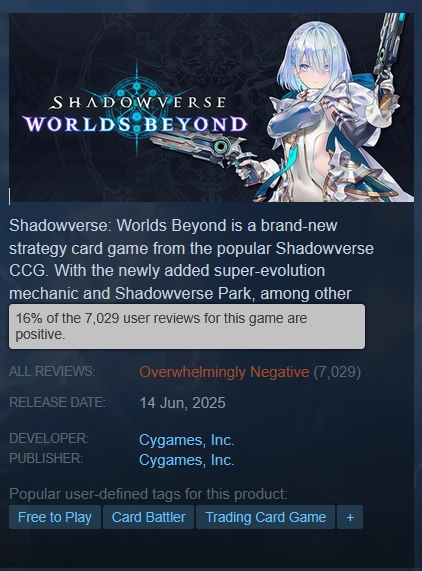Screen dimensions: 422x571
Task: Click the developer Cygames, Inc. link
Action: 186,440
